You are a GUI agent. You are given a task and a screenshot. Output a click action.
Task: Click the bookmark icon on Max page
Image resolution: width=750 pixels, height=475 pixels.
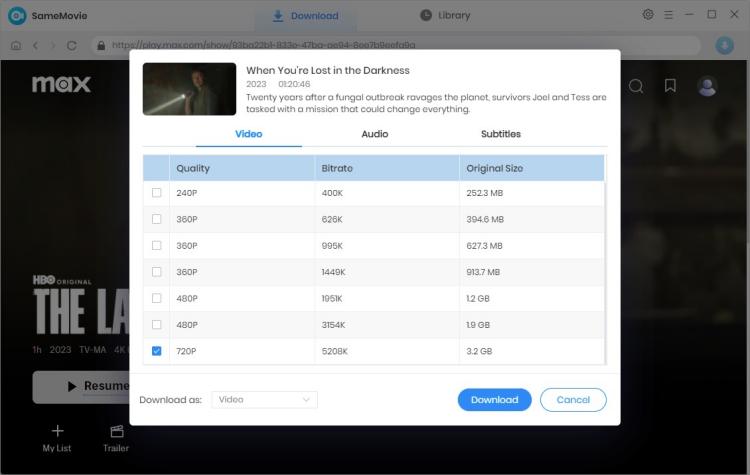click(670, 86)
